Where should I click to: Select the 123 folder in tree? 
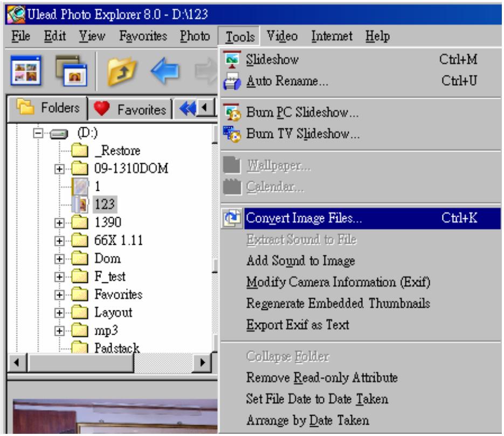(105, 204)
